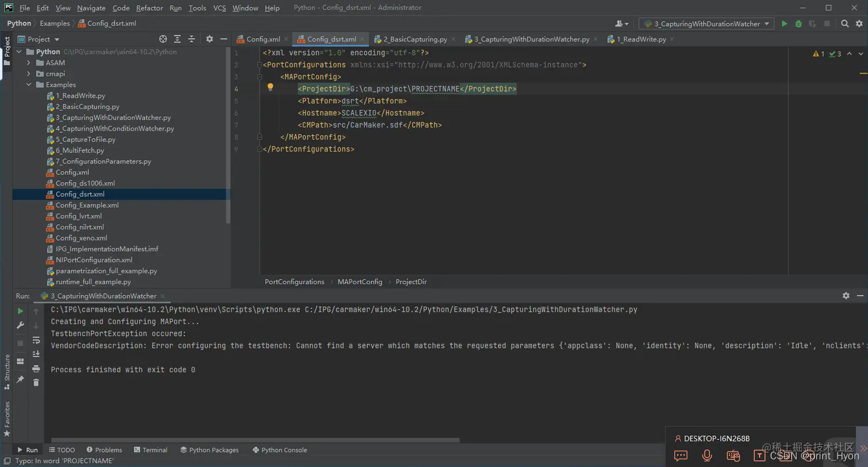Open Search Everywhere magnifier icon
Screen dimensions: 868x467
pos(844,24)
